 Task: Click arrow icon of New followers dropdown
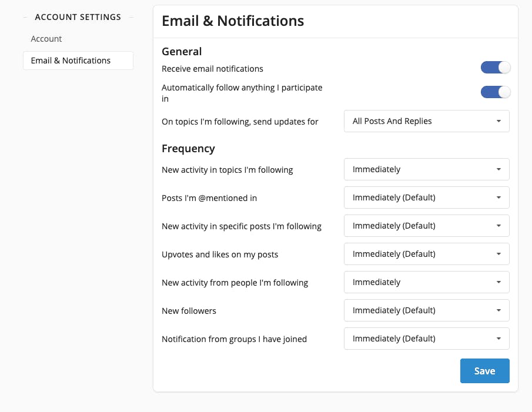(498, 310)
